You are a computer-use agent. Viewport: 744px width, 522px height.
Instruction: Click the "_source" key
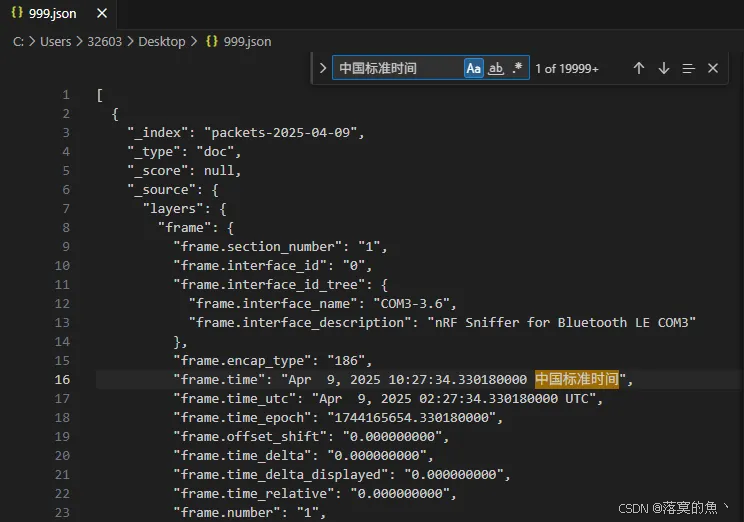162,190
